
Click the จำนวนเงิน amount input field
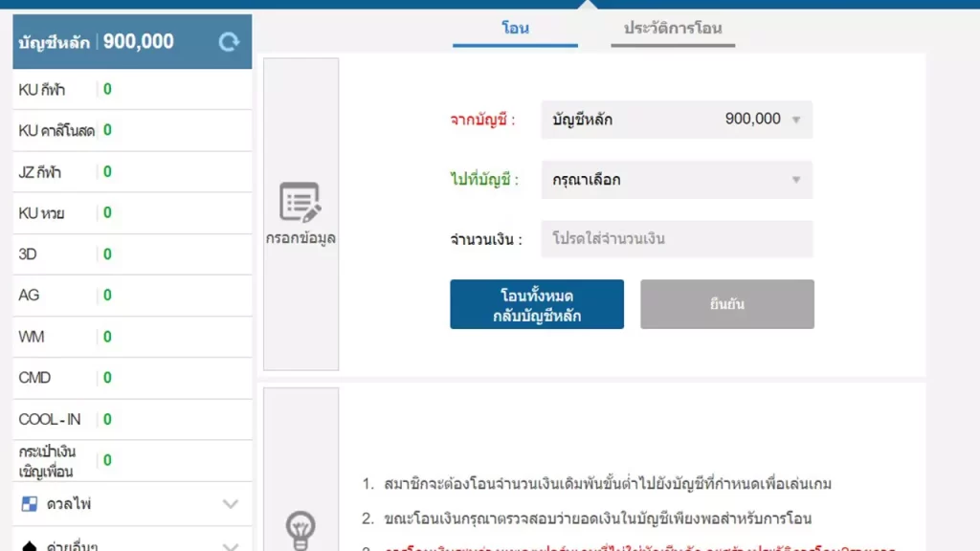pyautogui.click(x=676, y=238)
